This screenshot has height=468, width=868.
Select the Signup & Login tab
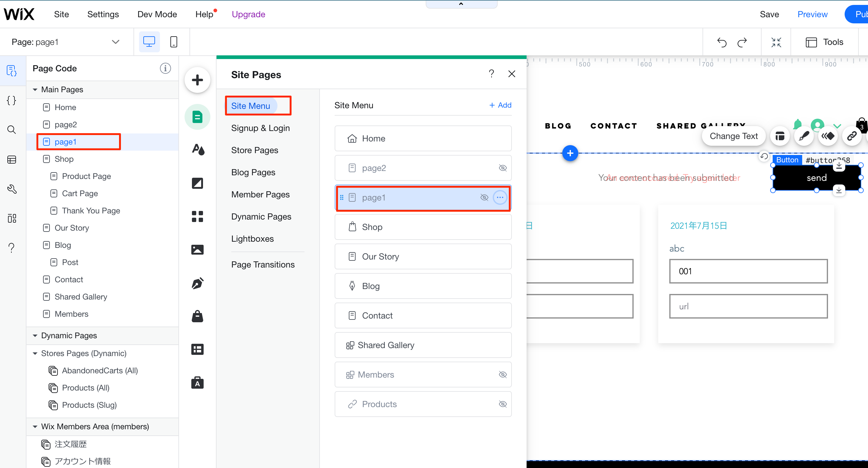260,128
